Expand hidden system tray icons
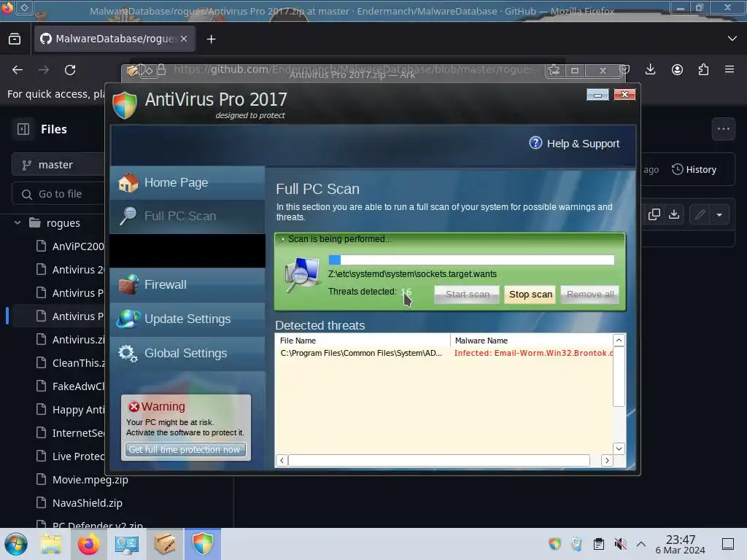 pyautogui.click(x=641, y=544)
